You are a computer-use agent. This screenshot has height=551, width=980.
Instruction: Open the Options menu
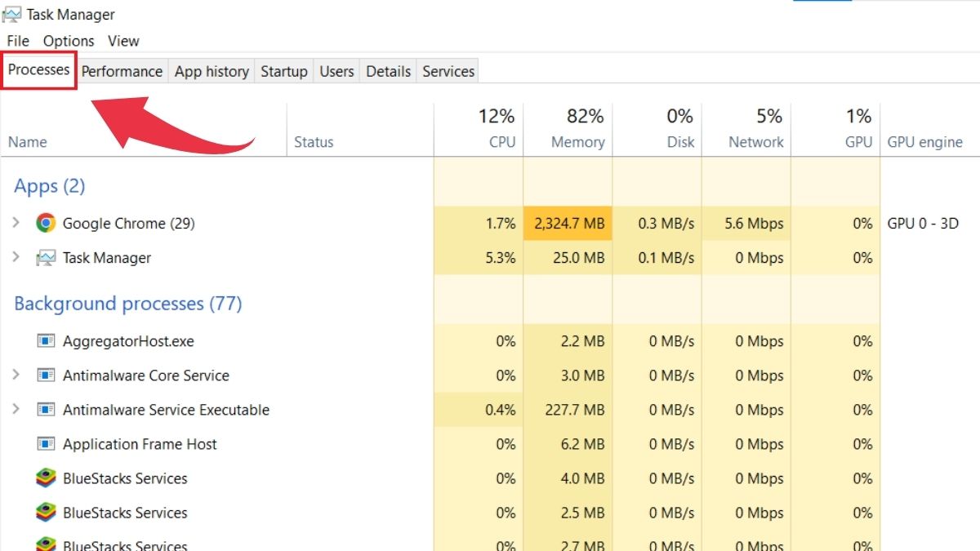(69, 41)
